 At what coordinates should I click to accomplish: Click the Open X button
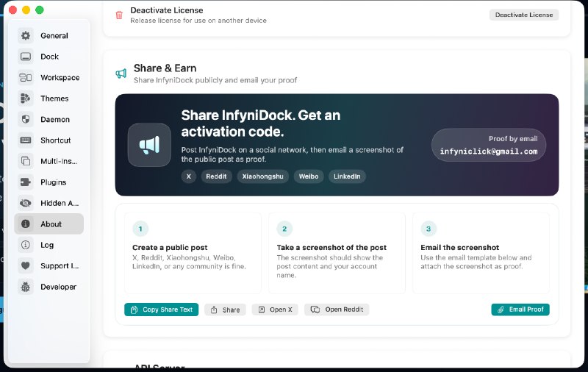click(x=275, y=310)
